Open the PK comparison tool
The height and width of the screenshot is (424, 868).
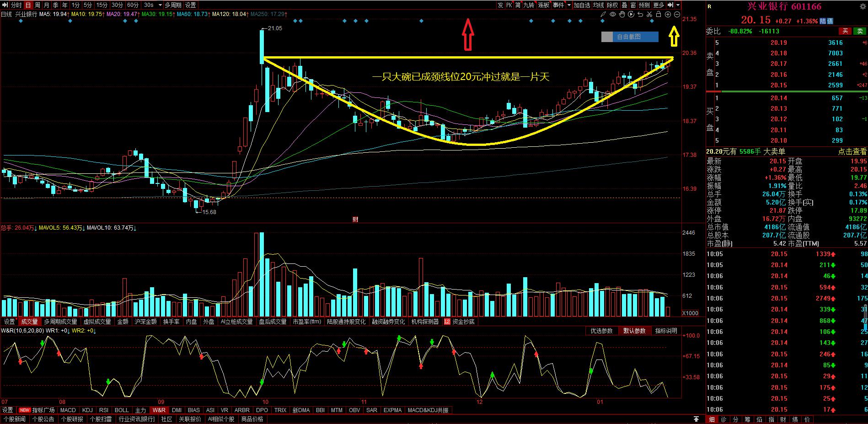point(509,5)
